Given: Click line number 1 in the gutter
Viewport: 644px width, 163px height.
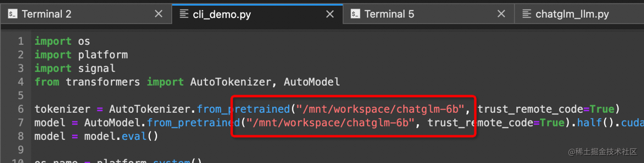Looking at the screenshot, I should [x=21, y=41].
